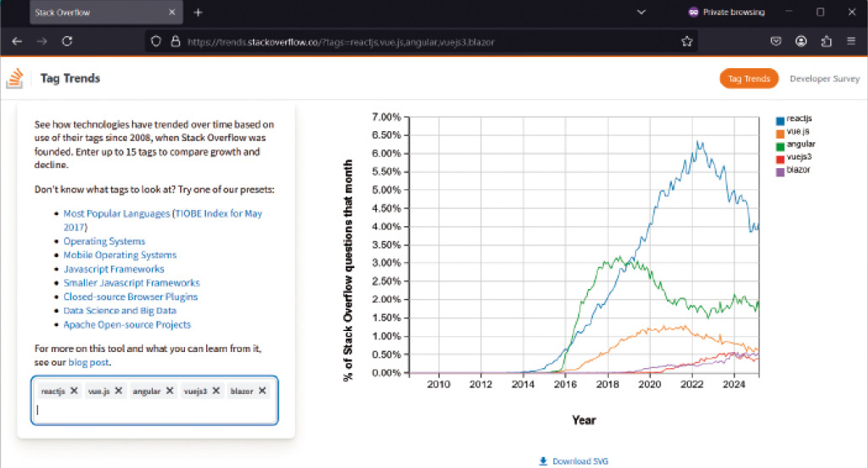Click the Stack Overflow logo icon

pyautogui.click(x=15, y=78)
